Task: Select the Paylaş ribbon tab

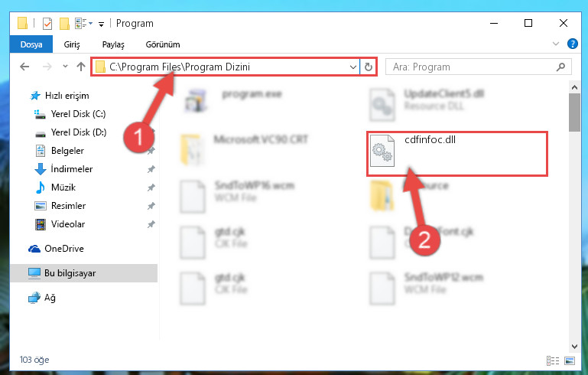Action: coord(113,44)
